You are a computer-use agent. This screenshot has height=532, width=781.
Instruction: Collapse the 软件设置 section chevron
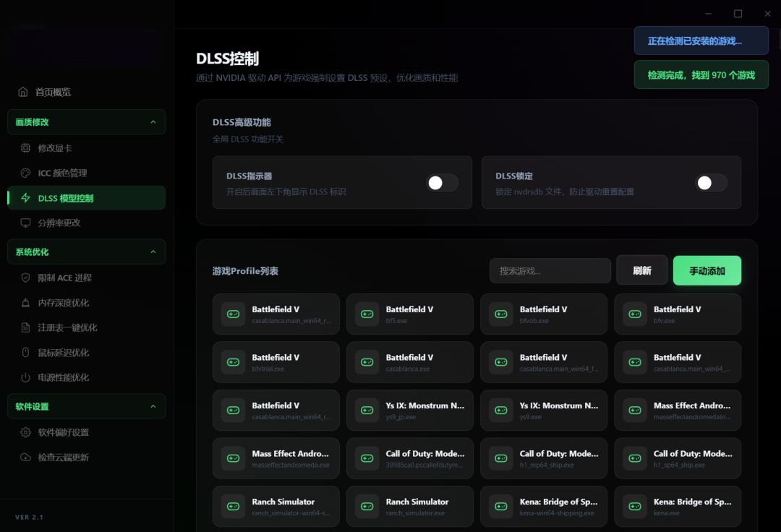point(153,406)
